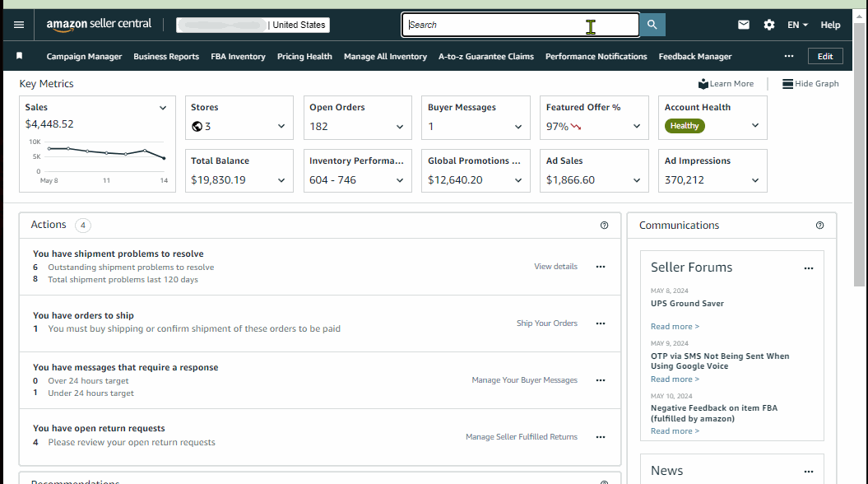This screenshot has height=484, width=868.
Task: Open Feedback Manager
Action: point(695,57)
